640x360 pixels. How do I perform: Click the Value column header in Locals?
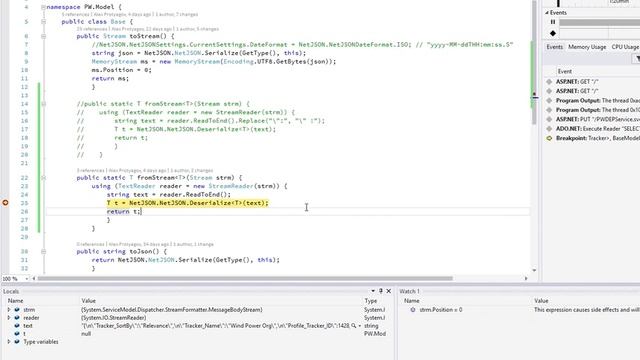pyautogui.click(x=88, y=300)
